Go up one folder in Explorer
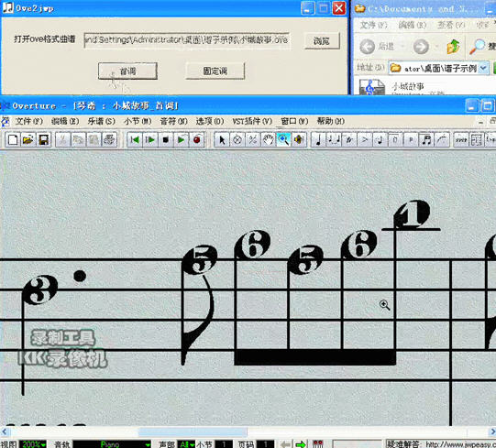496x448 pixels. pyautogui.click(x=453, y=47)
